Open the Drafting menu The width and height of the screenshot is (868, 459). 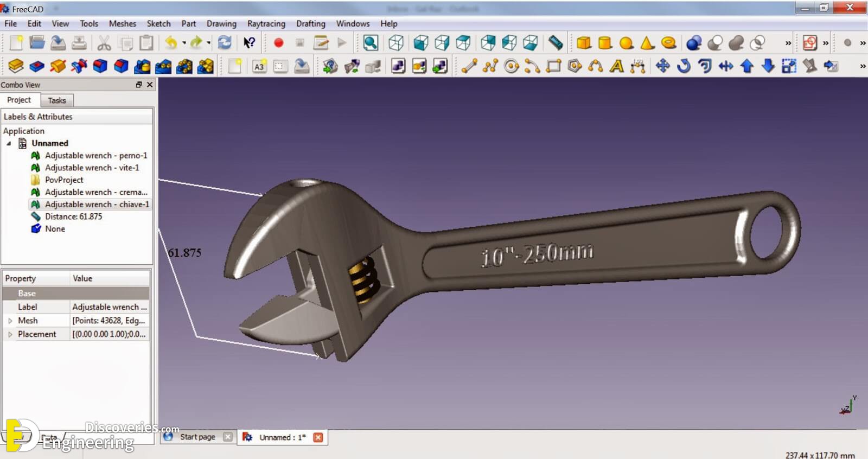tap(311, 23)
